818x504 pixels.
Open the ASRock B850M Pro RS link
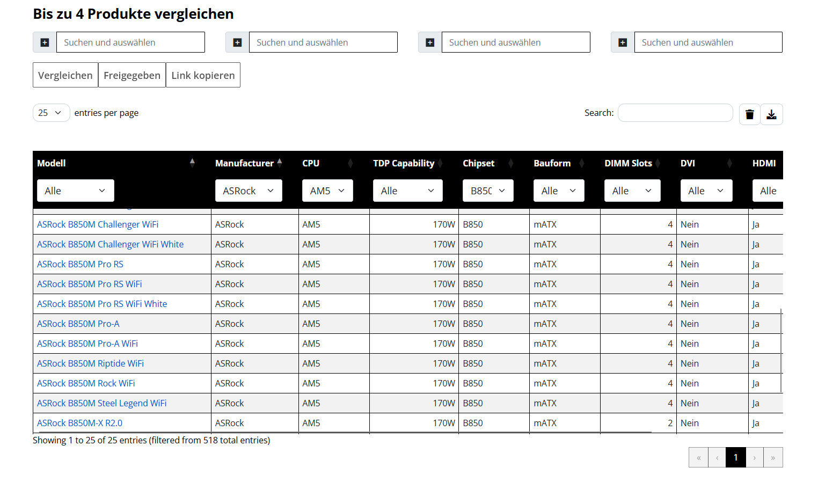coord(80,264)
